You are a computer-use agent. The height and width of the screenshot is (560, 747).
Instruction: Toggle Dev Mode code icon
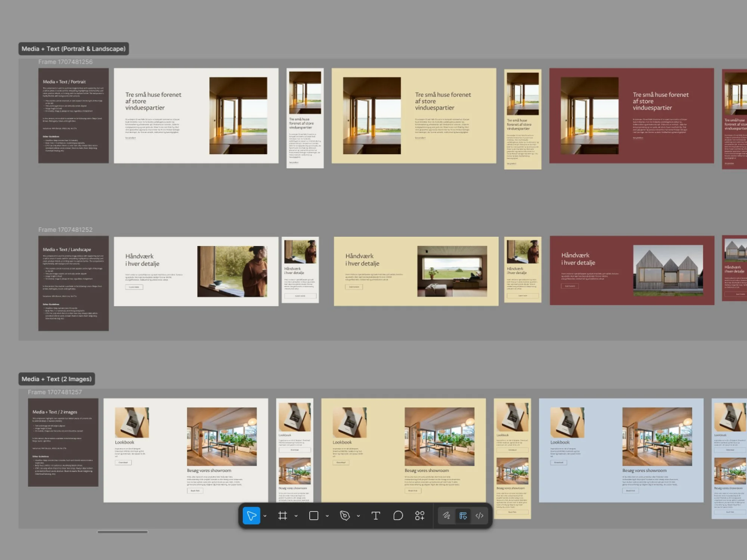[480, 516]
